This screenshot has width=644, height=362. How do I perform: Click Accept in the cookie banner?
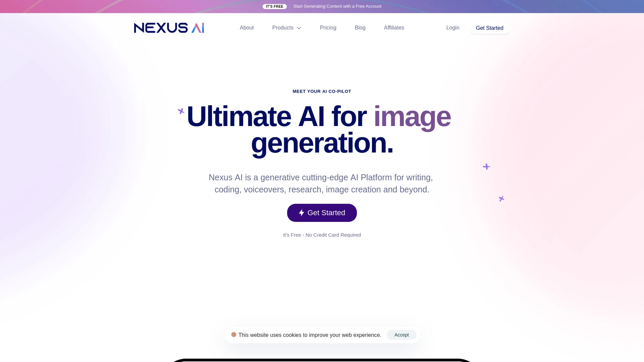[x=401, y=335]
